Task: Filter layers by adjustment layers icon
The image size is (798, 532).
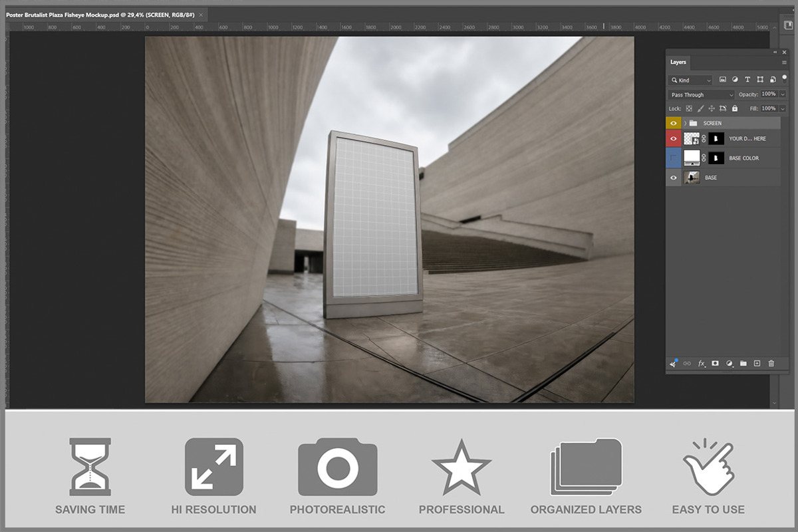Action: [x=735, y=80]
